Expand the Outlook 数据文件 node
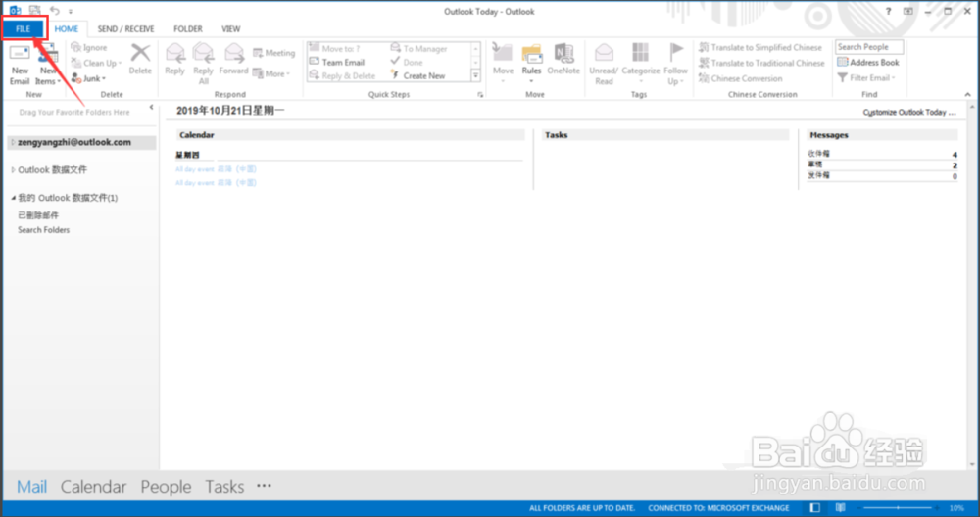The height and width of the screenshot is (517, 980). [x=13, y=169]
